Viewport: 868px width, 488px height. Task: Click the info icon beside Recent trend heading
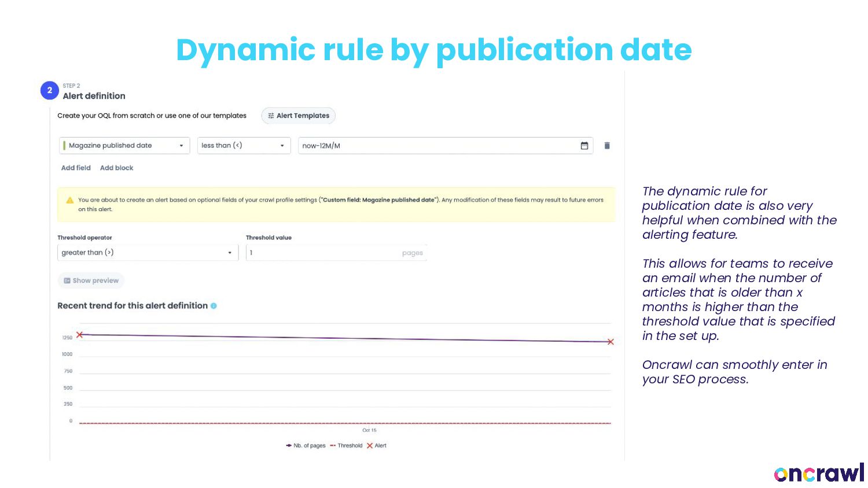pyautogui.click(x=214, y=306)
